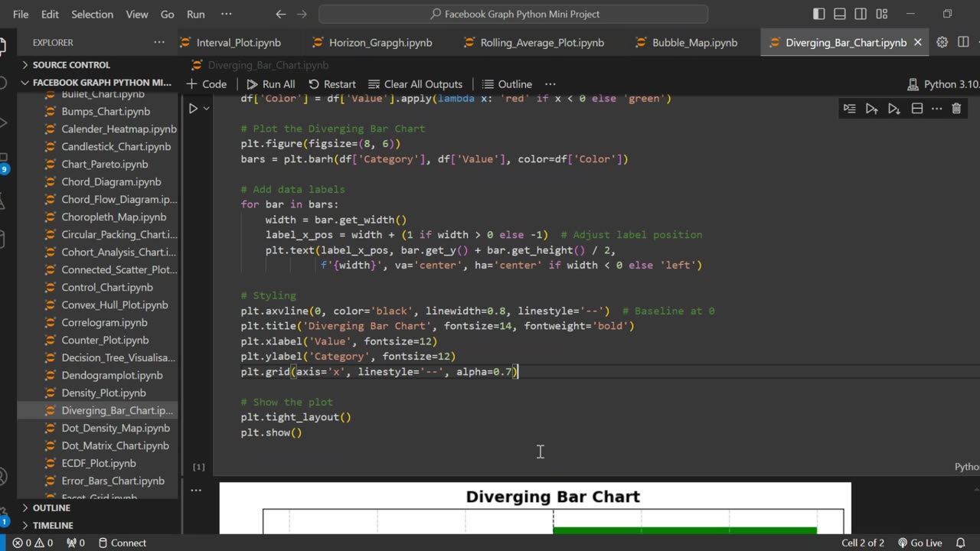This screenshot has height=551, width=980.
Task: Click Connect database in status bar
Action: (x=122, y=543)
